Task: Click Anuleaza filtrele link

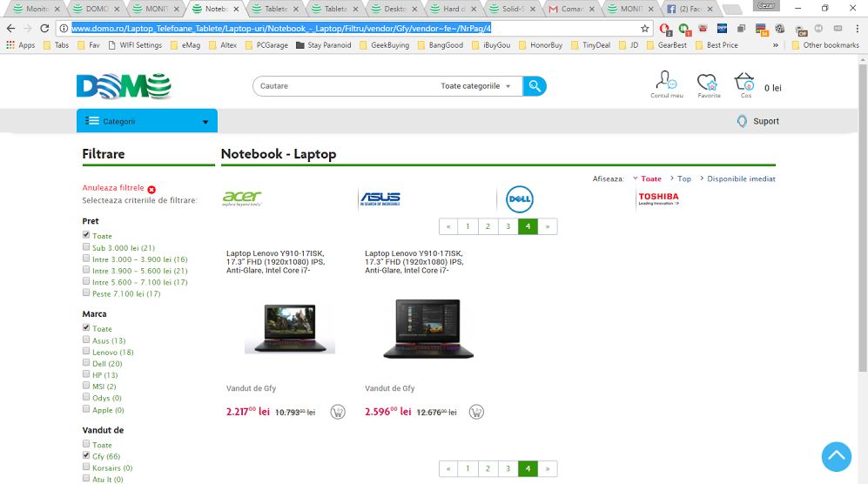Action: point(113,188)
